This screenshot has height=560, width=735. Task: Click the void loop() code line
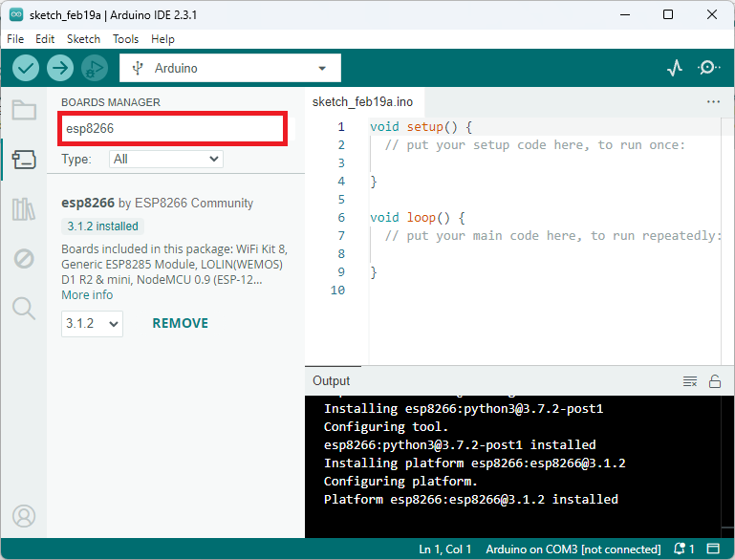(x=417, y=218)
